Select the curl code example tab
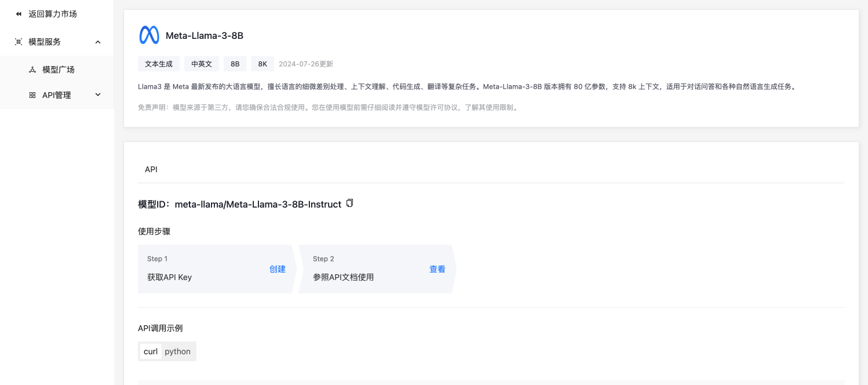This screenshot has width=868, height=385. (x=151, y=351)
